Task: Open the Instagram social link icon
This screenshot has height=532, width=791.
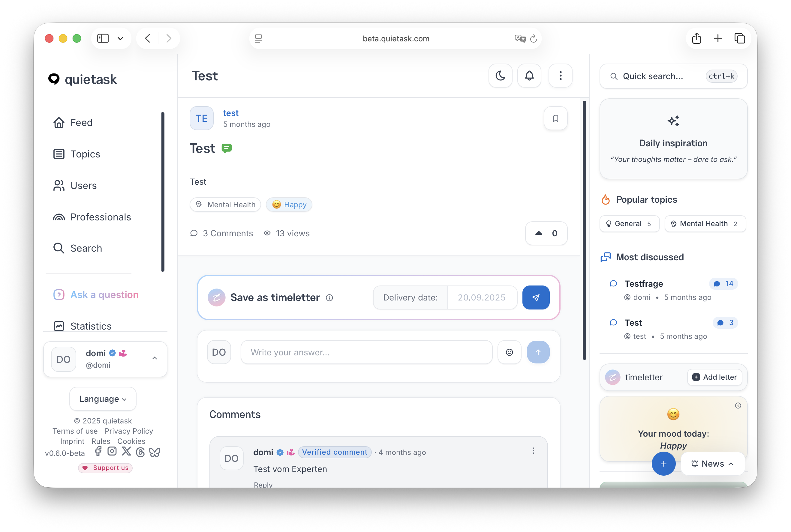Action: pyautogui.click(x=112, y=451)
